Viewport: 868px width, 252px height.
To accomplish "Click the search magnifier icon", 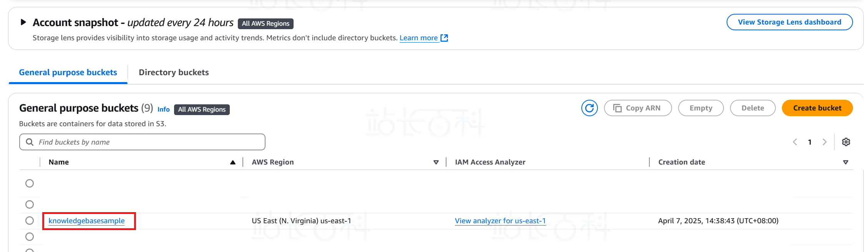I will 30,142.
